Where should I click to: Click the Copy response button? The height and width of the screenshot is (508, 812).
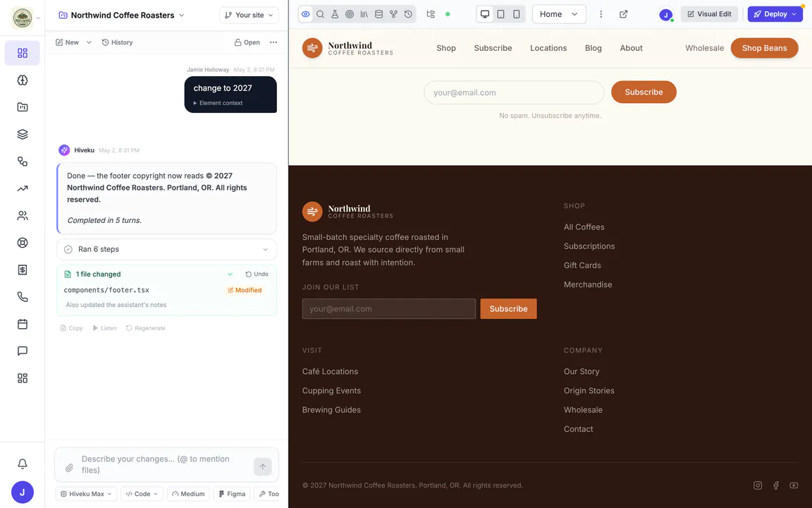[x=71, y=328]
